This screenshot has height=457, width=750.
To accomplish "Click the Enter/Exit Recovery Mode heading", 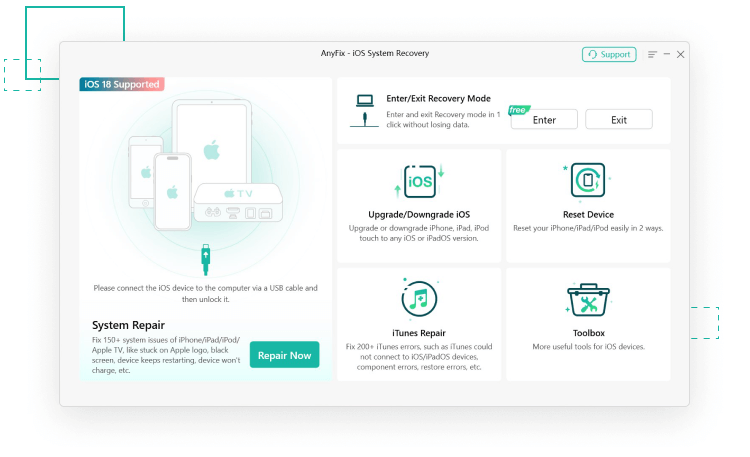I will (439, 99).
